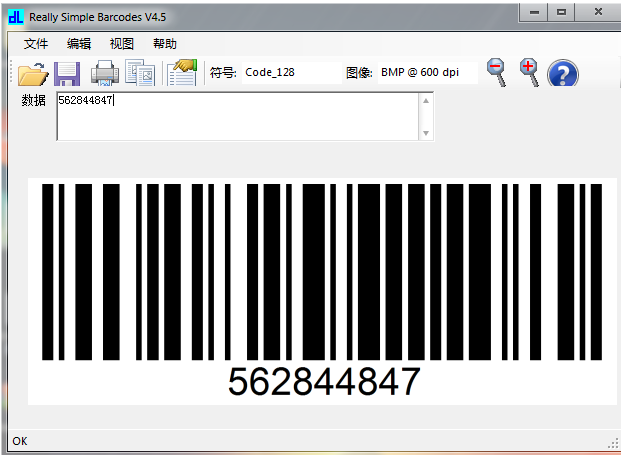Image resolution: width=621 pixels, height=455 pixels.
Task: Zoom out with the minus magnifier
Action: (x=497, y=72)
